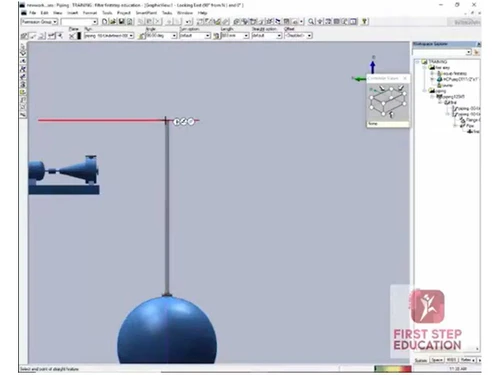Viewport: 500px width, 375px height.
Task: Select the piping folder in the tree
Action: pyautogui.click(x=440, y=91)
